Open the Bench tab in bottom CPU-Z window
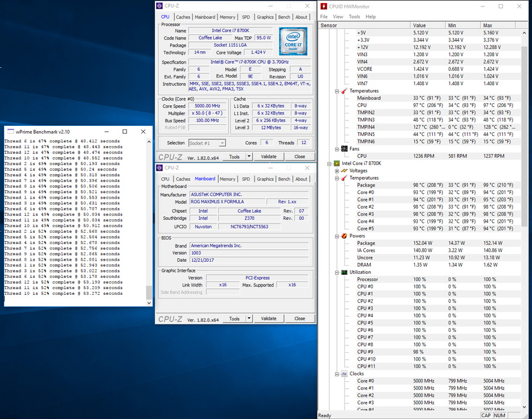The image size is (532, 419). click(x=284, y=179)
